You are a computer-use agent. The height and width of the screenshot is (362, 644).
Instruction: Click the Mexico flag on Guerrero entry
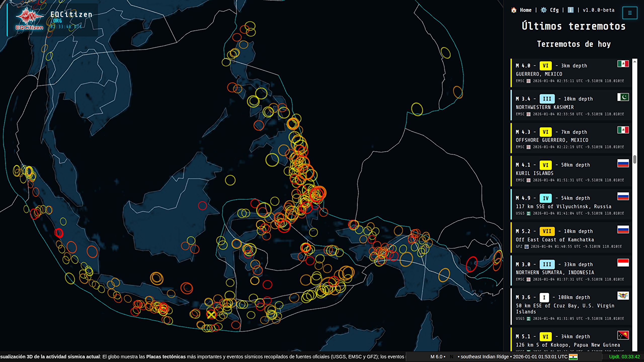point(623,64)
